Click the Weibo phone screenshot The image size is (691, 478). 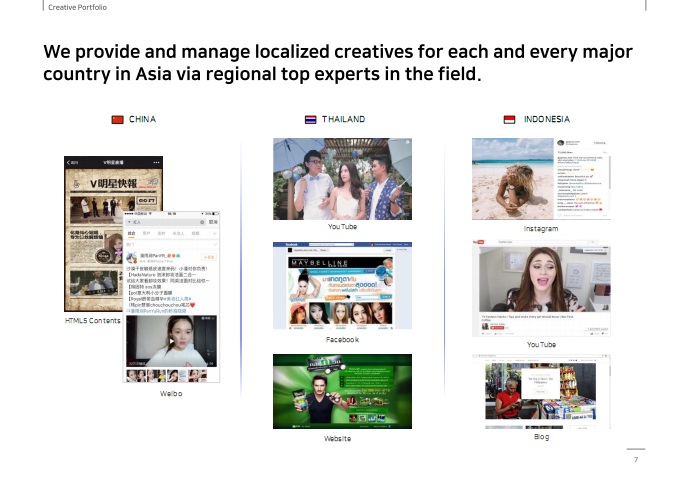[171, 297]
